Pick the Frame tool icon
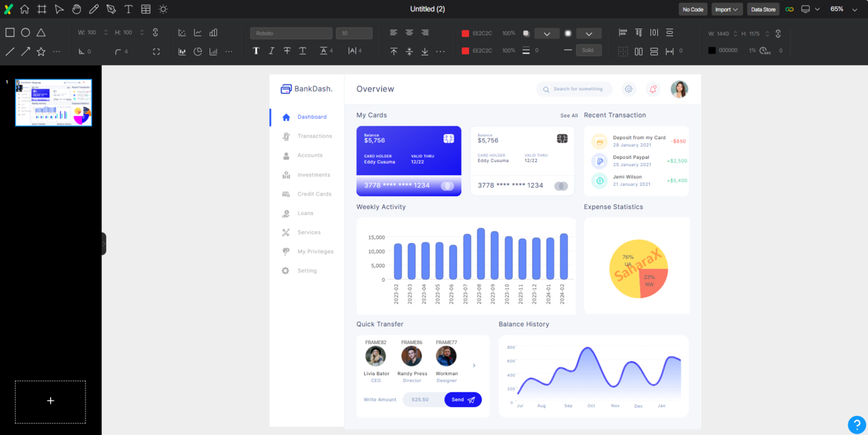Viewport: 868px width, 435px height. (42, 9)
